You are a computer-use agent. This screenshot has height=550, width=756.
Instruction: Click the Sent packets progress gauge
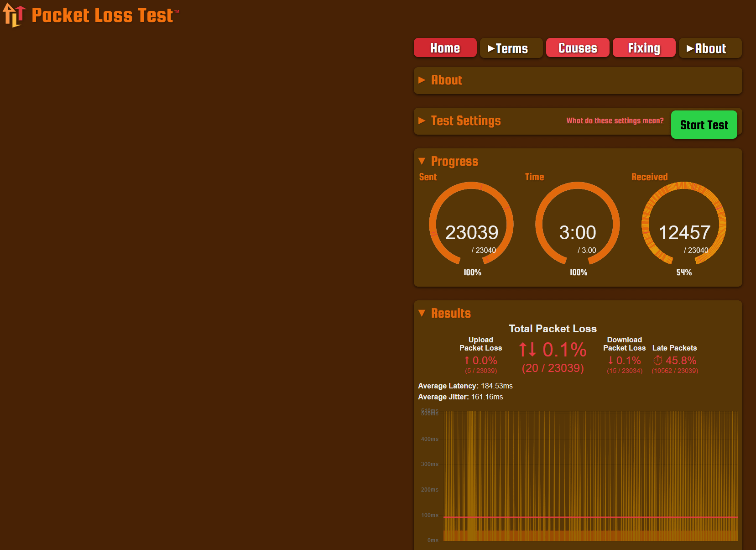tap(471, 224)
